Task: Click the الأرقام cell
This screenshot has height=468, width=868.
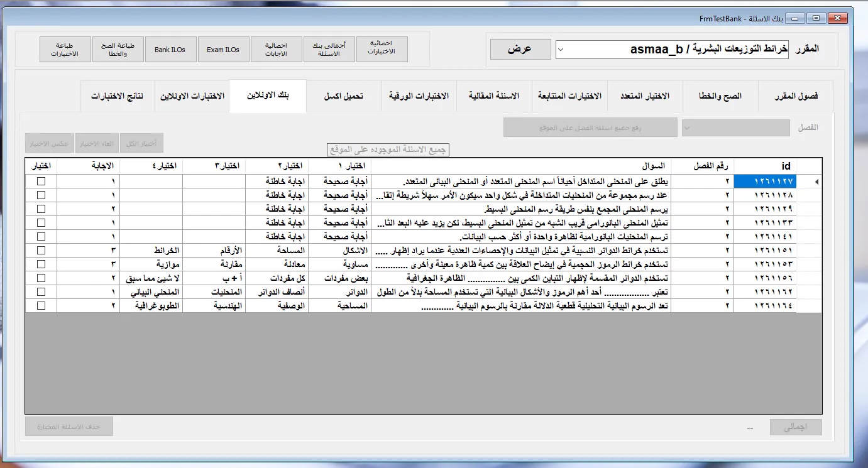Action: pyautogui.click(x=214, y=251)
